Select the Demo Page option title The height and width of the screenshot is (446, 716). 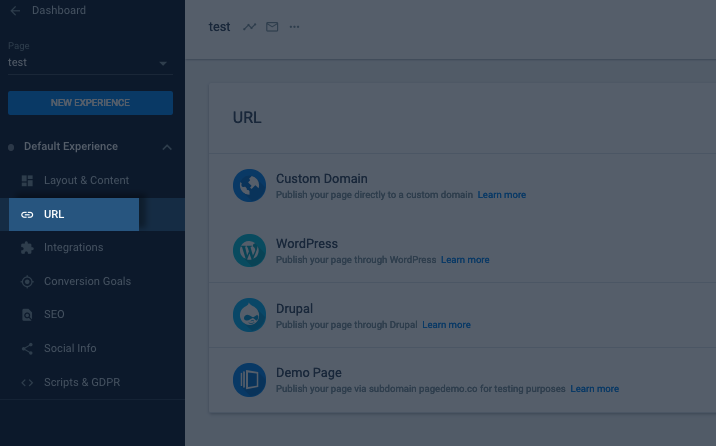pos(309,373)
